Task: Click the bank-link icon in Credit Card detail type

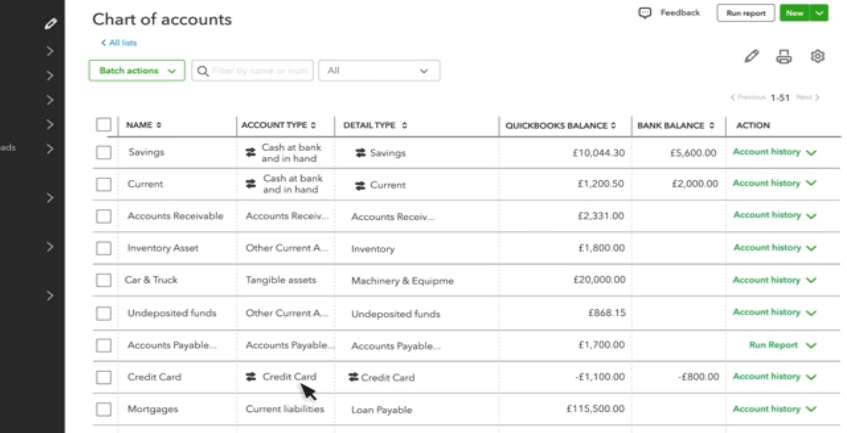Action: 353,377
